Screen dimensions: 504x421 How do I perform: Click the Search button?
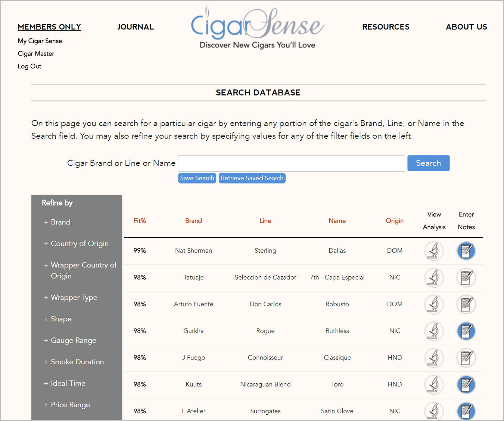428,163
